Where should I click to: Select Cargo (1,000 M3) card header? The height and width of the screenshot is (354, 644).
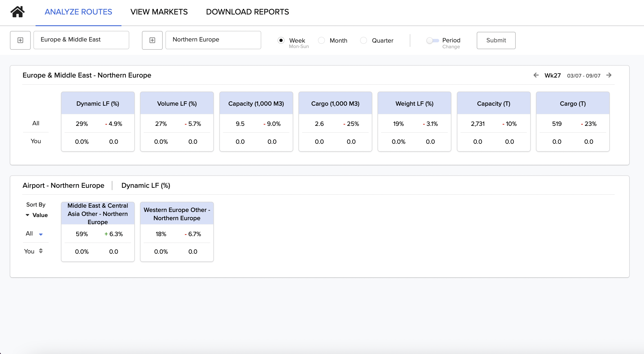pos(335,103)
